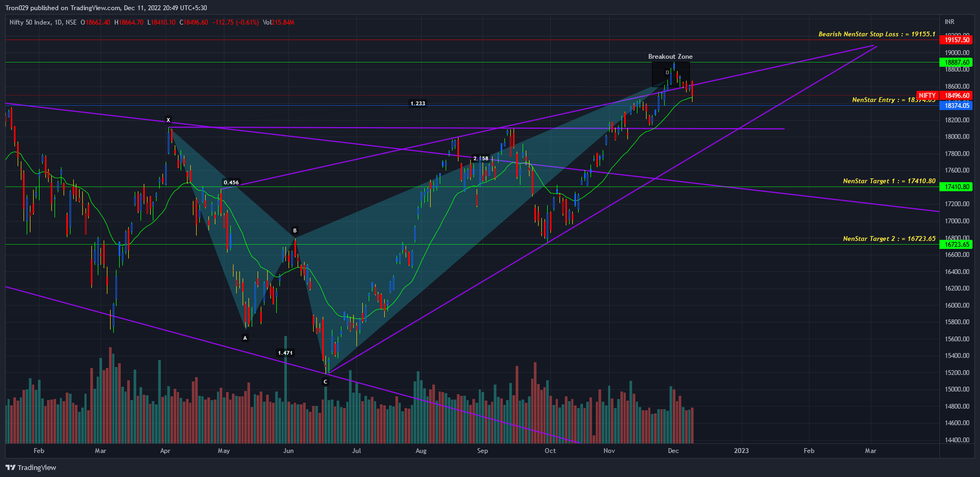
Task: Click the open price O18662.40 value
Action: (95, 22)
